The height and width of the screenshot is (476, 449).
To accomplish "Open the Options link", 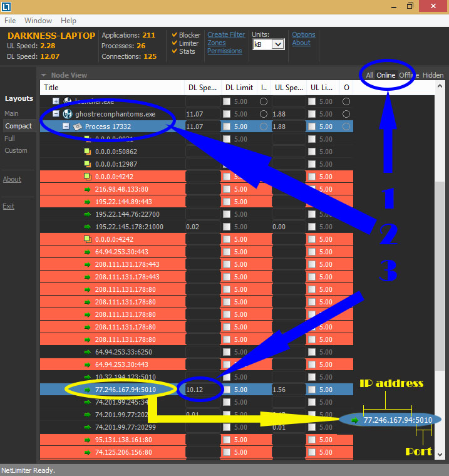I will 304,34.
